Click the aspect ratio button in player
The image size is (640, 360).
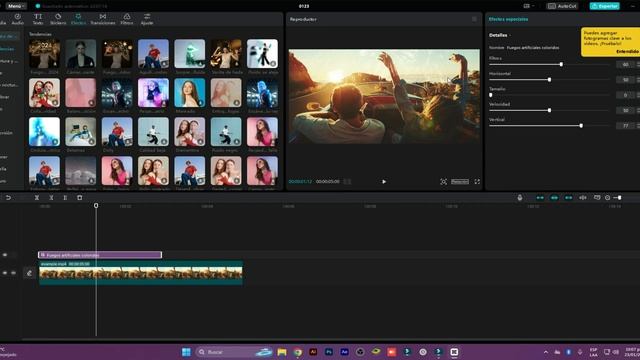click(x=460, y=182)
